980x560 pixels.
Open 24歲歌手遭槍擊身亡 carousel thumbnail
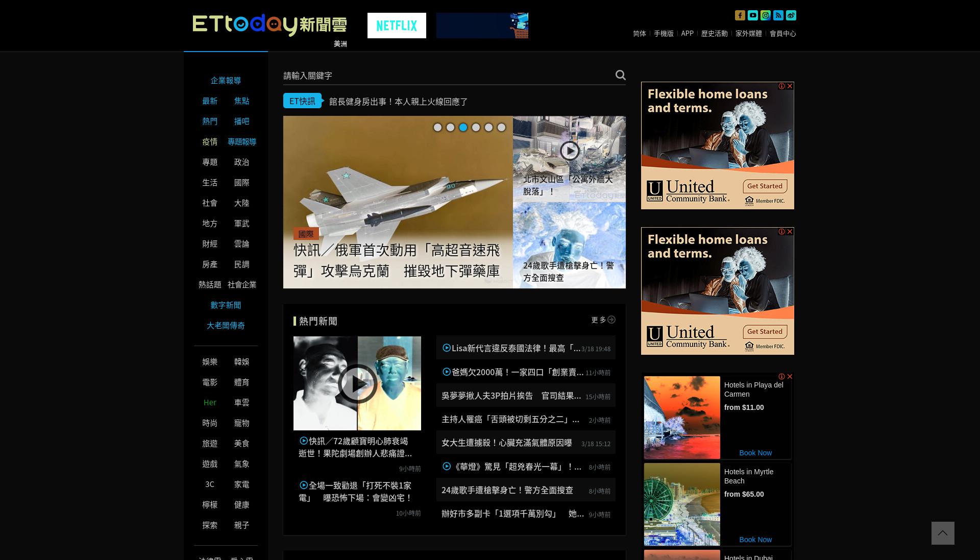click(x=569, y=246)
